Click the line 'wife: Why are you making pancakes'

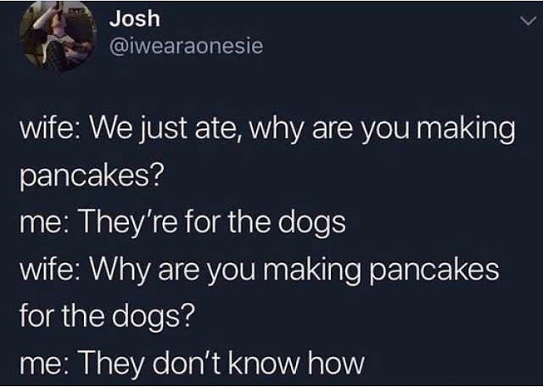click(x=259, y=271)
